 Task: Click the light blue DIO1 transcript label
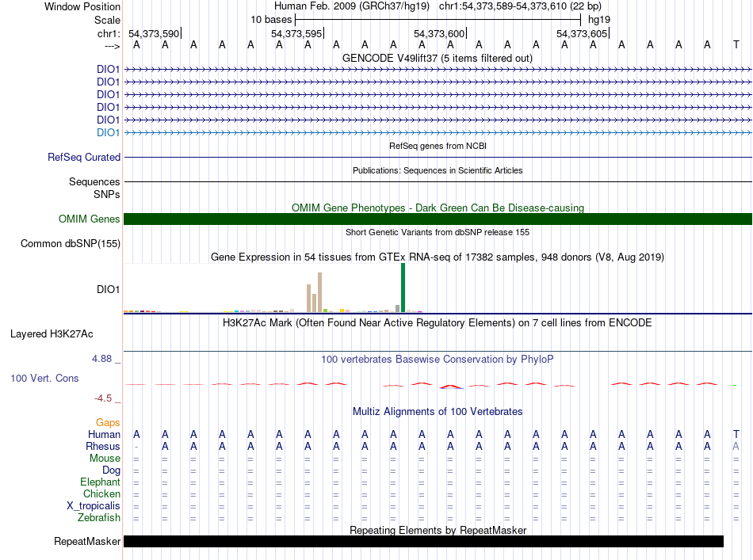tap(108, 132)
